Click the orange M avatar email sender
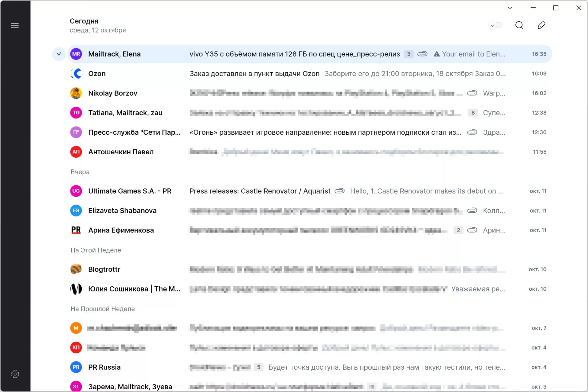588x392 pixels. pos(76,328)
